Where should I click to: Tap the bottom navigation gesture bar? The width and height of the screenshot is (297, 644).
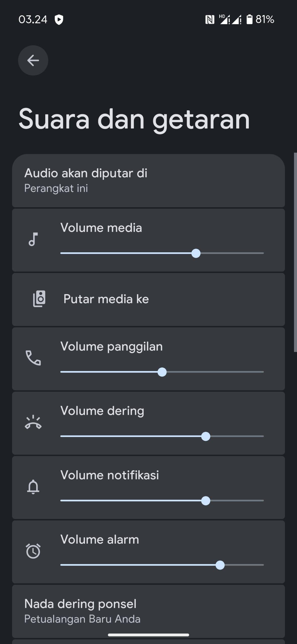tap(148, 635)
